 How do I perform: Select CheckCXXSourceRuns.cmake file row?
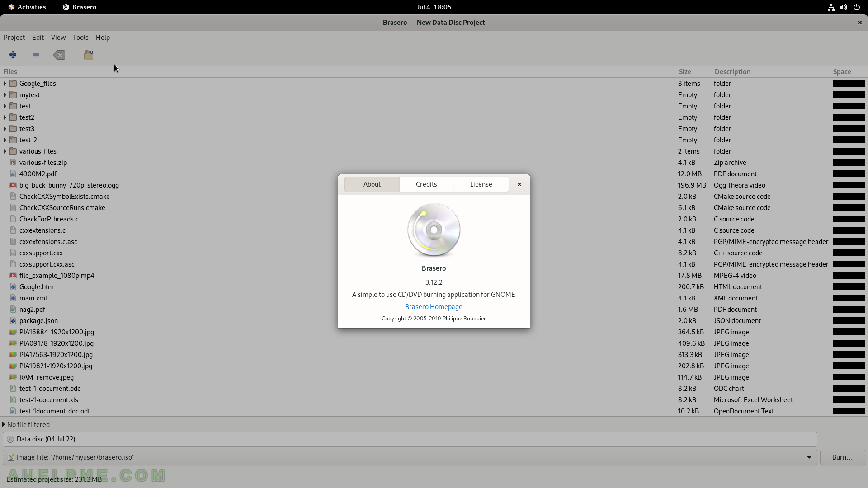[x=434, y=207]
